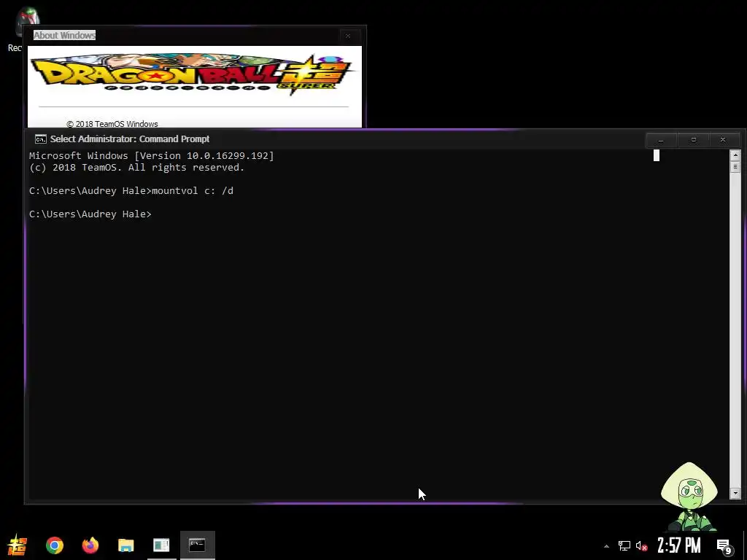Click the last 'C:\Users\Audrey Hale>' prompt line
This screenshot has height=560, width=747.
[90, 214]
